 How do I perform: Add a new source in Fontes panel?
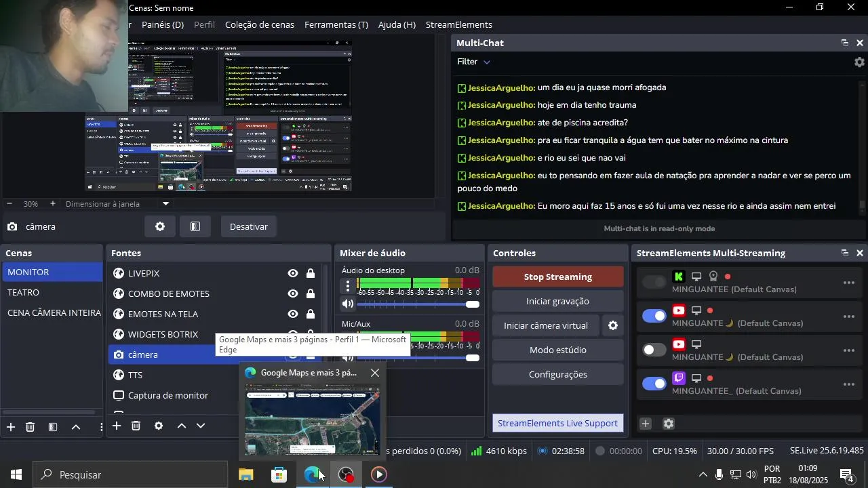[117, 426]
